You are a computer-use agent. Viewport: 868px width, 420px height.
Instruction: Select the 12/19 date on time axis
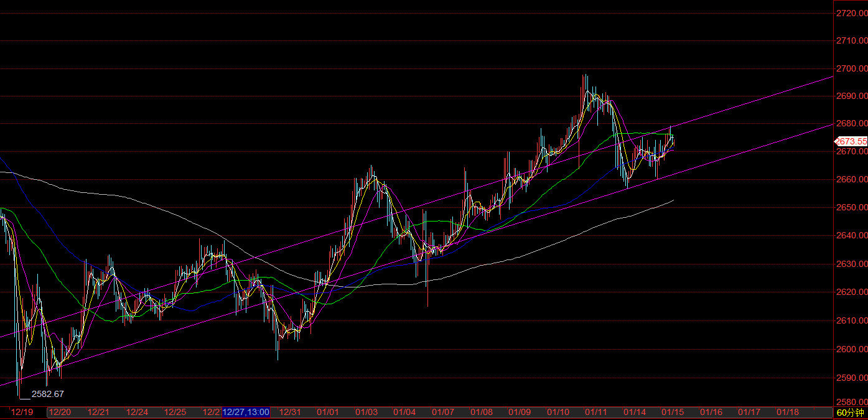click(x=22, y=412)
